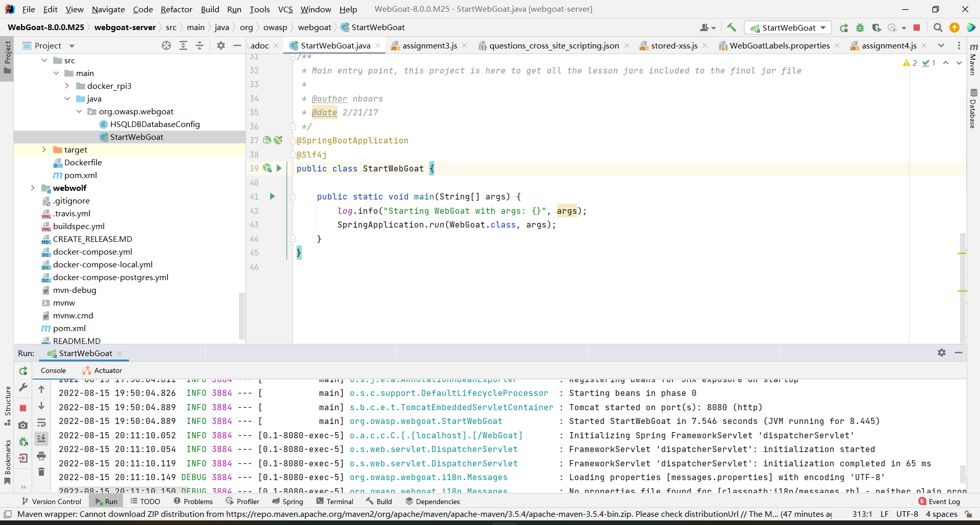Open Version Control tool window

point(52,502)
